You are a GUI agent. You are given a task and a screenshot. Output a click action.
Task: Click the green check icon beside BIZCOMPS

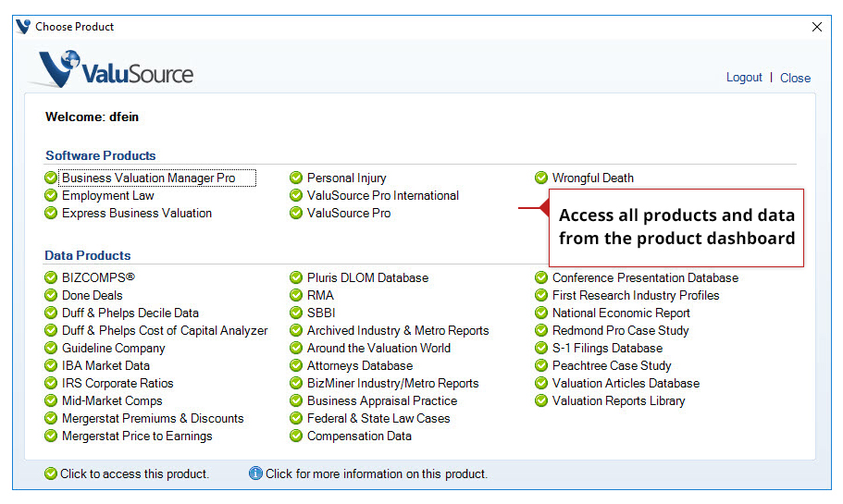(51, 277)
